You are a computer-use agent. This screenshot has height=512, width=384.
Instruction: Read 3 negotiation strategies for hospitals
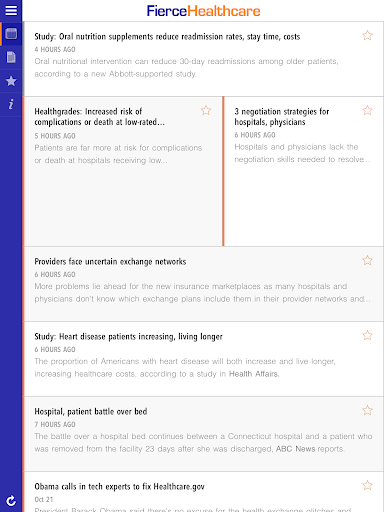pyautogui.click(x=282, y=117)
